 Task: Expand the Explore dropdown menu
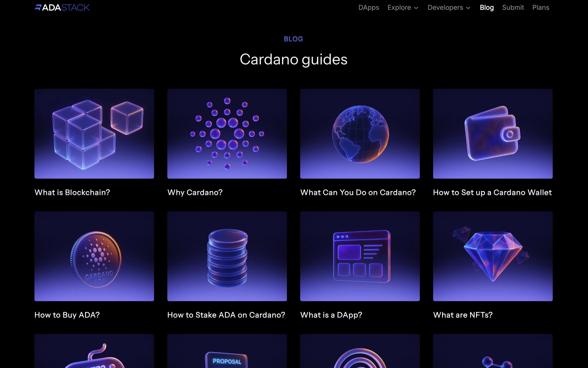point(403,7)
